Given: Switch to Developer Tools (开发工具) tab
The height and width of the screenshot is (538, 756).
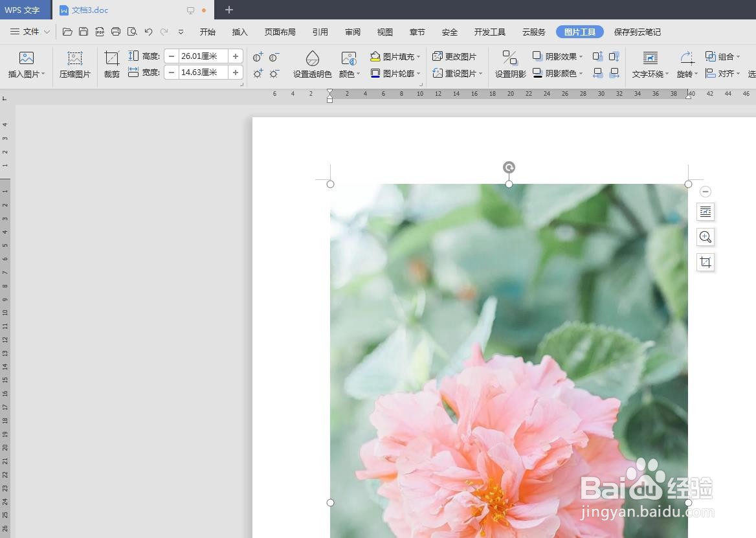Looking at the screenshot, I should pos(490,32).
